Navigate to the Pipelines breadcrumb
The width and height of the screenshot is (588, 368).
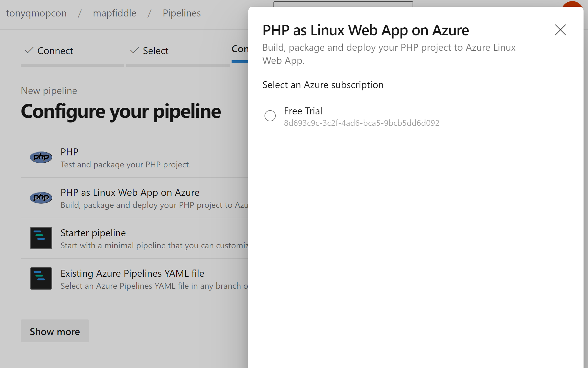pos(182,13)
